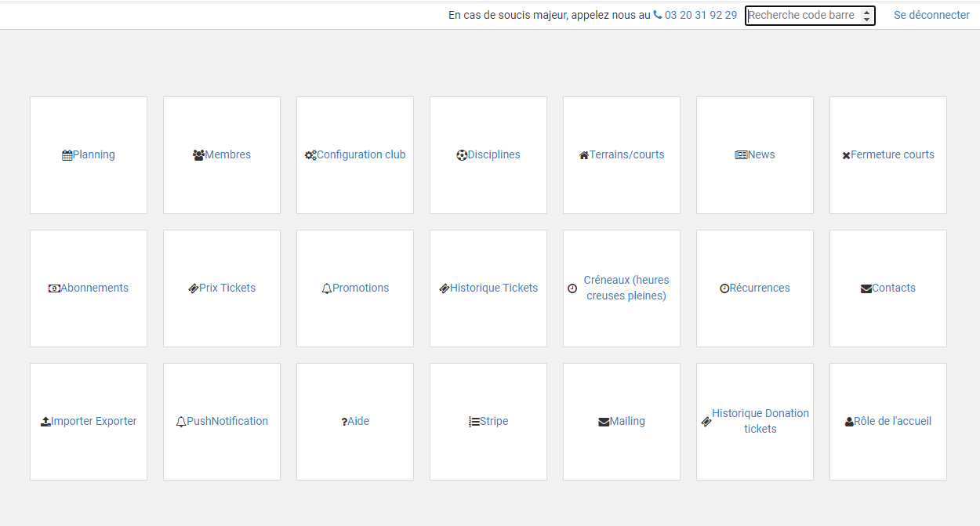
Task: Click the newspaper icon beside News
Action: pyautogui.click(x=741, y=155)
